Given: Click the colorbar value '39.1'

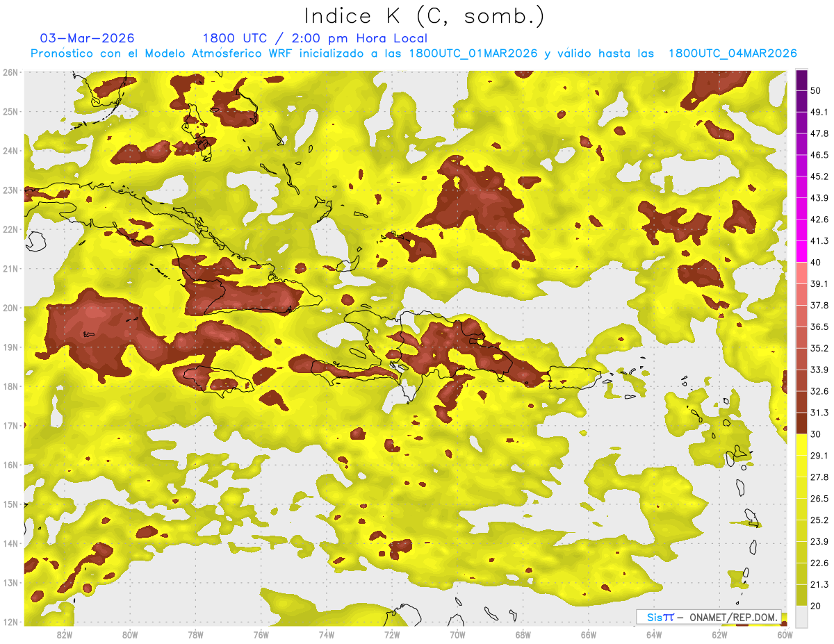Looking at the screenshot, I should (819, 283).
